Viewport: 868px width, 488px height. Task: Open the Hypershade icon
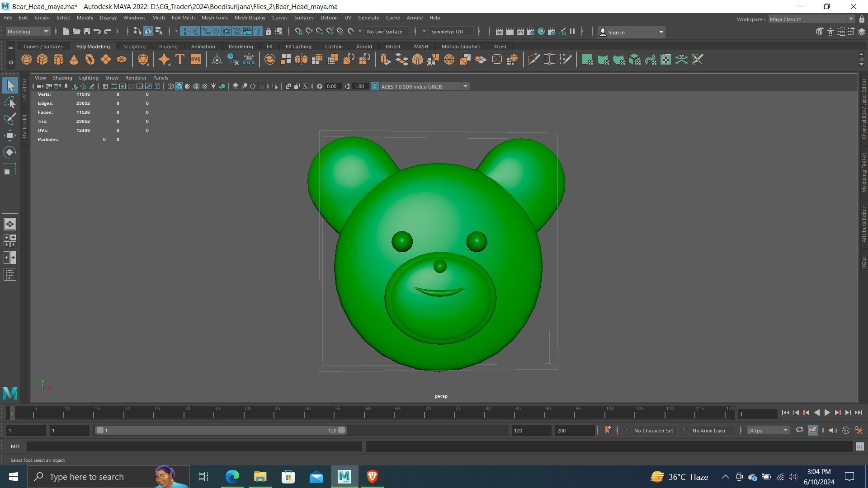[x=541, y=32]
